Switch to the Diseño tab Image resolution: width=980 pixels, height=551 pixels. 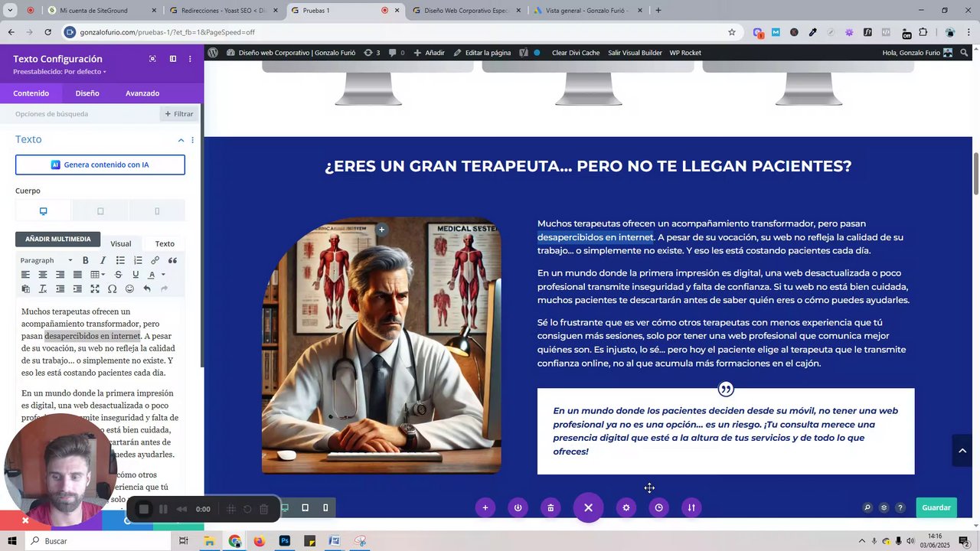point(87,93)
